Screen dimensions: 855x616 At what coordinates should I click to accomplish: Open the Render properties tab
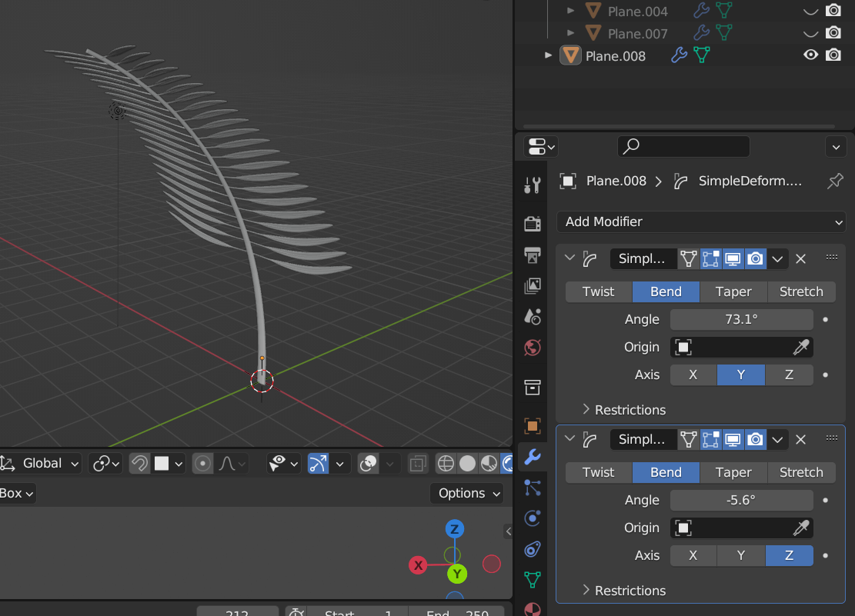pos(533,224)
